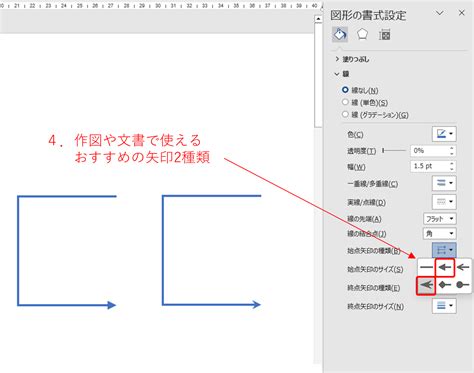This screenshot has height=373, width=474.
Task: Select the filled triangle arrow type
Action: 445,267
